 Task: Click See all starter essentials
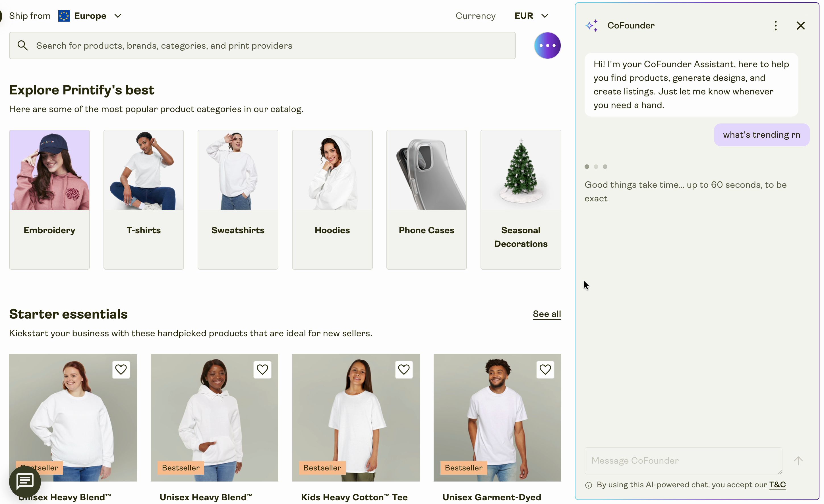click(x=547, y=314)
